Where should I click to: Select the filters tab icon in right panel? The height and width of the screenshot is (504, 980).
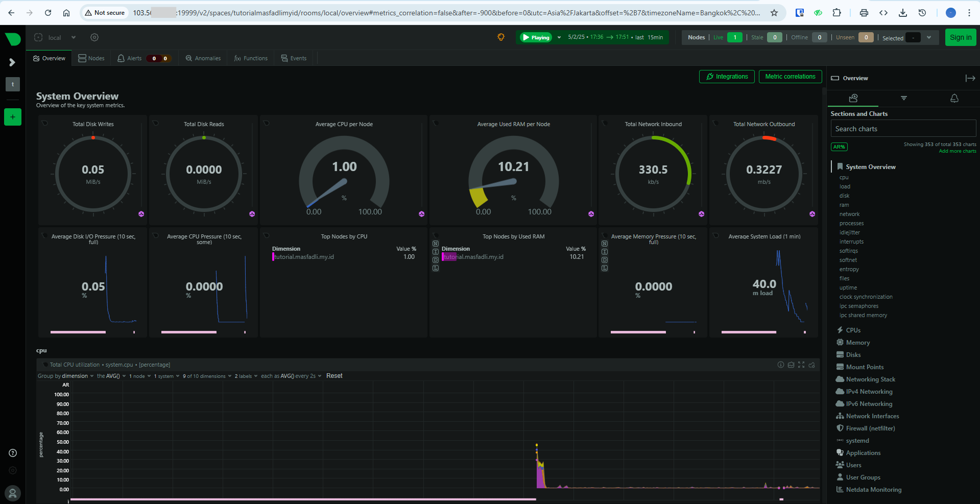pos(904,98)
